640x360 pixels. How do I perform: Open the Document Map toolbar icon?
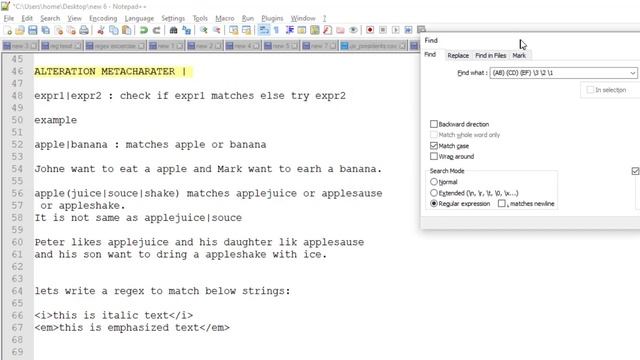pos(315,30)
